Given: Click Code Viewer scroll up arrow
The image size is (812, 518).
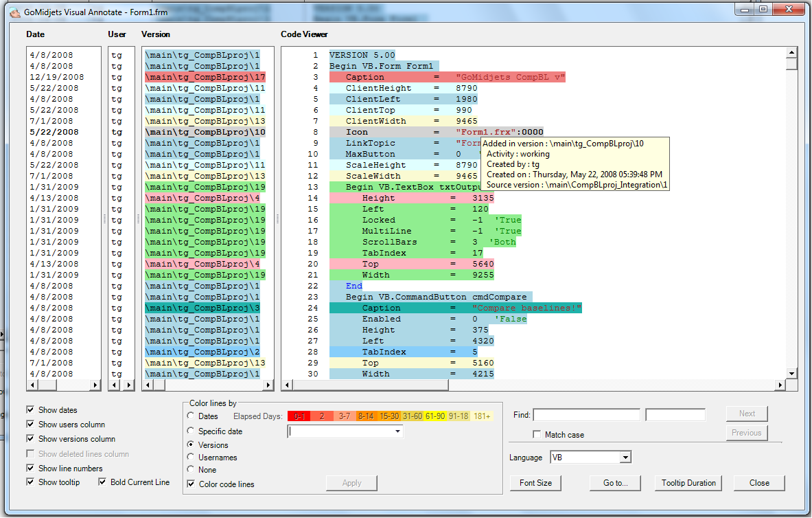Looking at the screenshot, I should [x=791, y=53].
